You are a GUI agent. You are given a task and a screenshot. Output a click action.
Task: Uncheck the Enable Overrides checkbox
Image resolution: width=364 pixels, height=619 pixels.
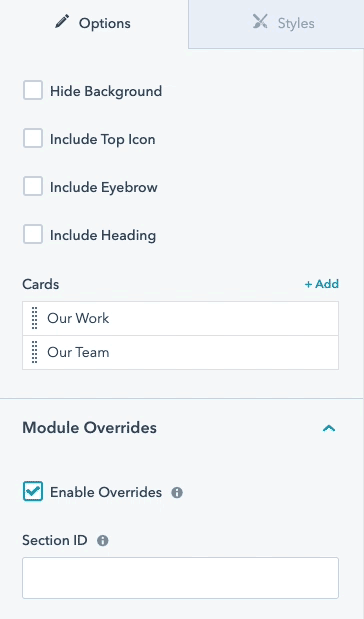tap(33, 491)
